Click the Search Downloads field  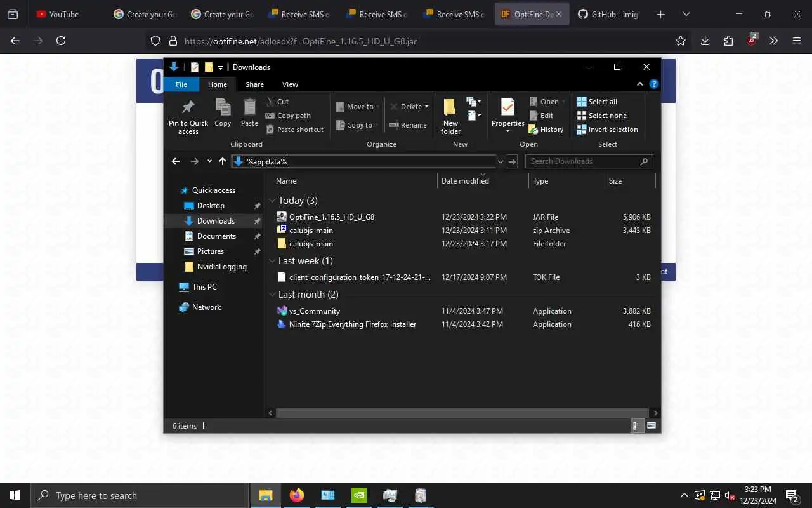point(589,161)
